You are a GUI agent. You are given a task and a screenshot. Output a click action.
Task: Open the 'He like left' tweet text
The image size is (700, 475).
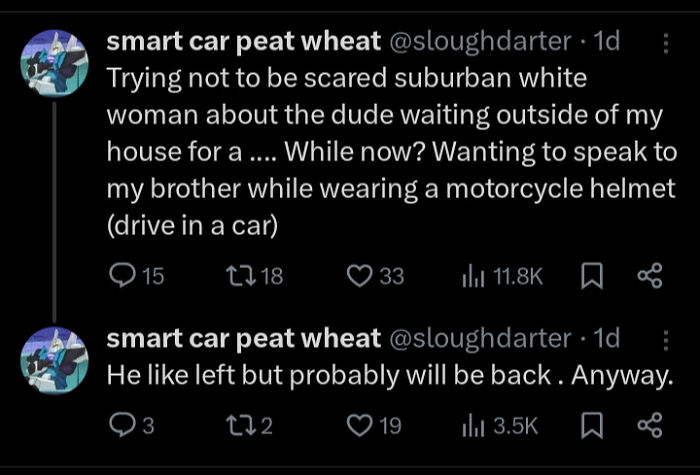pyautogui.click(x=390, y=375)
